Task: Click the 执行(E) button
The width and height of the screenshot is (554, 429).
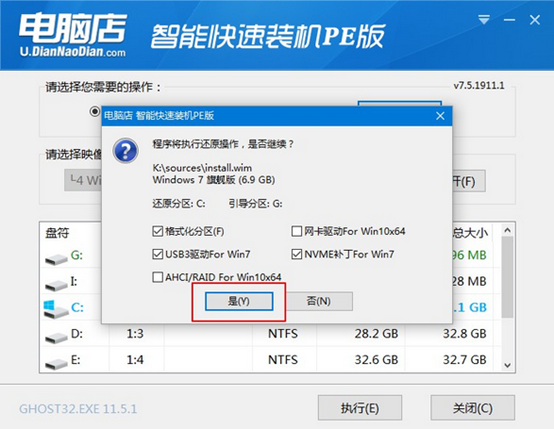Action: point(360,408)
